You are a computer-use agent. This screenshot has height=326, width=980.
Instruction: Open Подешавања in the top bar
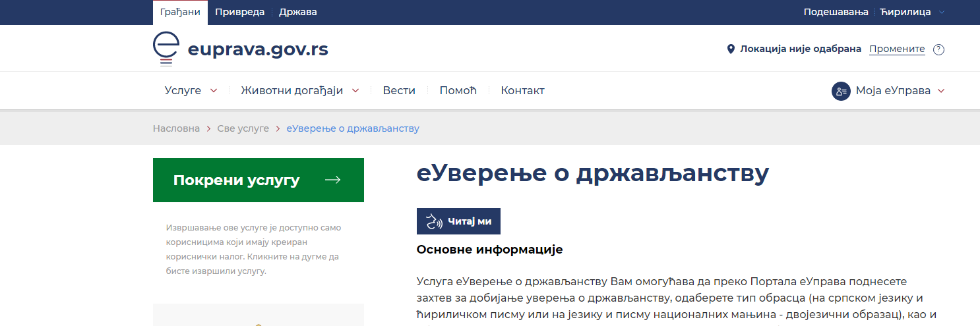click(x=836, y=12)
